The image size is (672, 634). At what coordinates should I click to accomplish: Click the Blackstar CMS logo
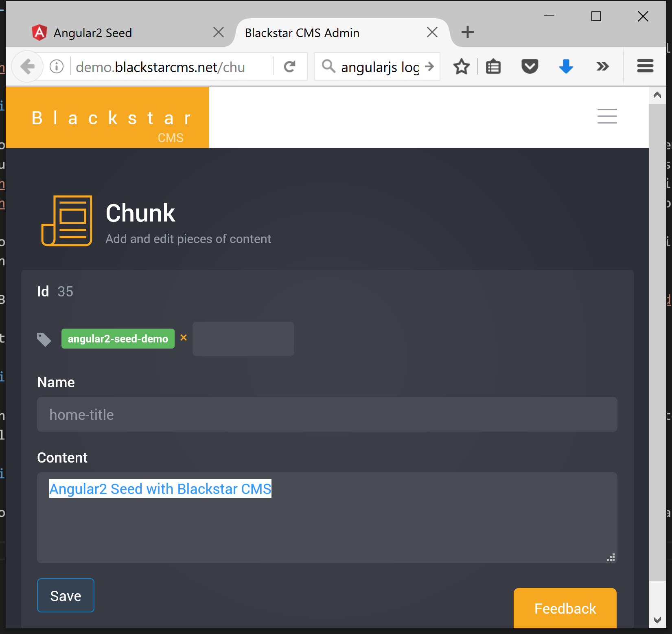(x=107, y=117)
